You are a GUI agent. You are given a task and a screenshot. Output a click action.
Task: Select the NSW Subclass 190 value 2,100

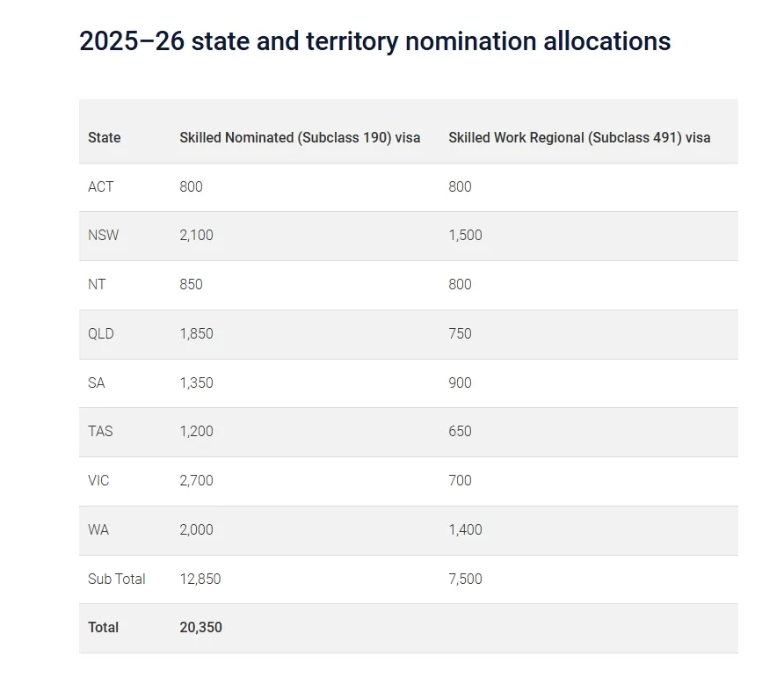(196, 236)
